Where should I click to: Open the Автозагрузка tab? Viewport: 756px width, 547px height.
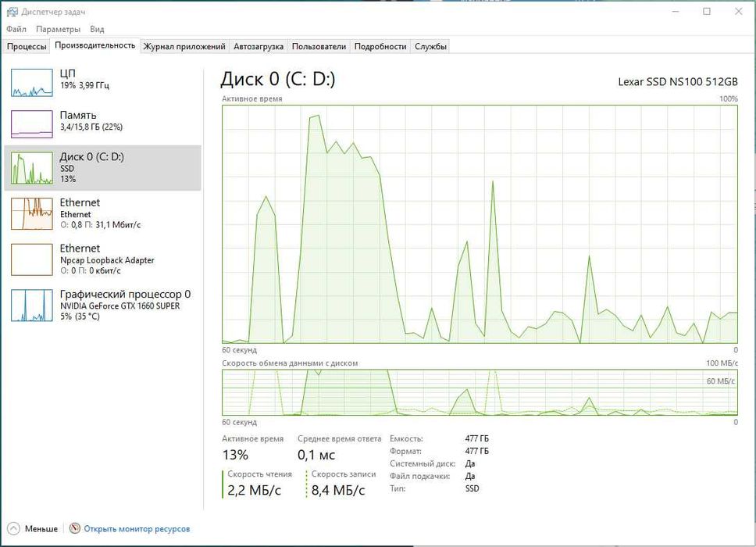[x=259, y=47]
